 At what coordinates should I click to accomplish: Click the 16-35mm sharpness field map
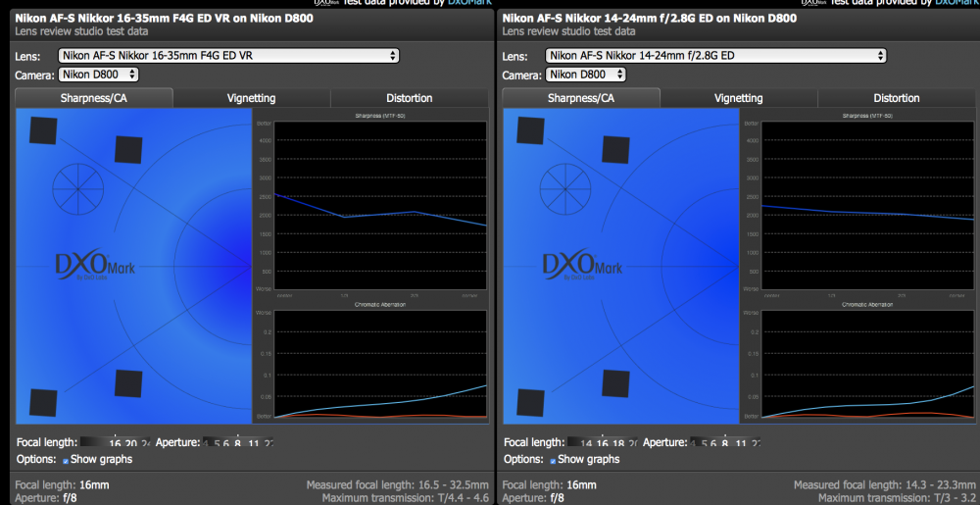133,267
